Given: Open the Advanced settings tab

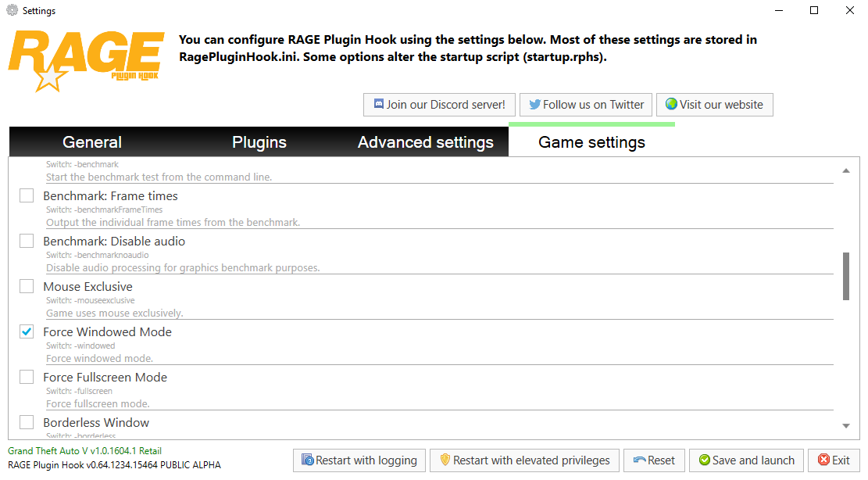Looking at the screenshot, I should [x=426, y=142].
